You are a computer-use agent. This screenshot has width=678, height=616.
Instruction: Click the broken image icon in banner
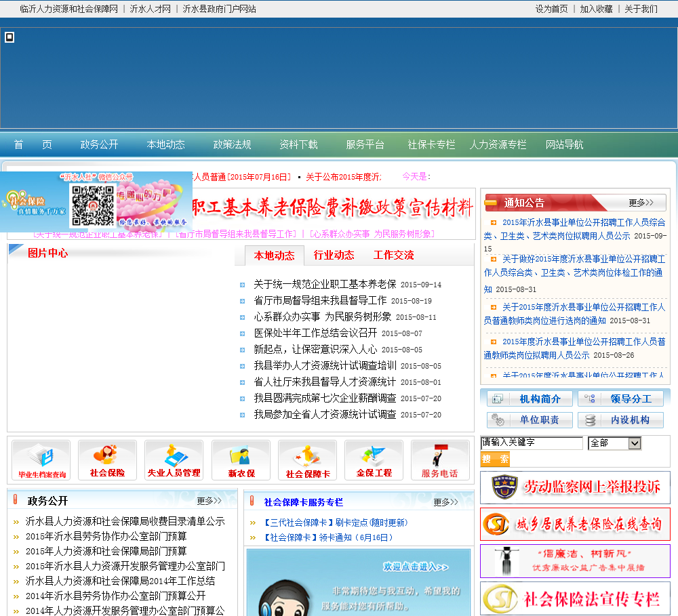pyautogui.click(x=9, y=37)
